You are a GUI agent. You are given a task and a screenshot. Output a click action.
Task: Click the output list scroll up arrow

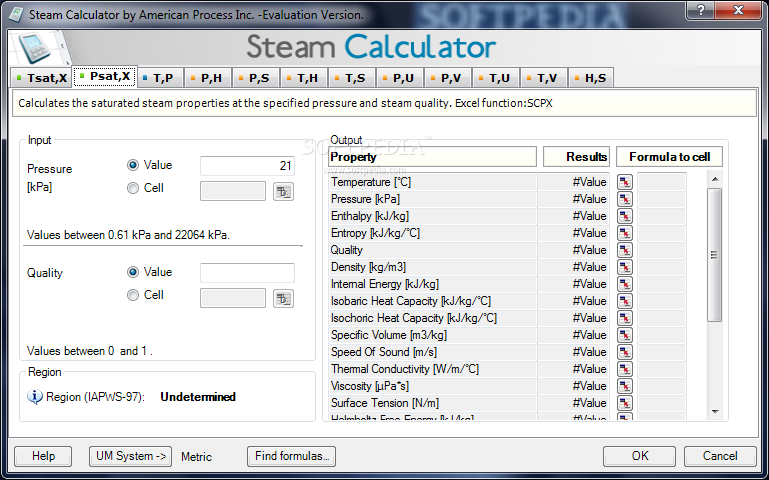pyautogui.click(x=715, y=179)
